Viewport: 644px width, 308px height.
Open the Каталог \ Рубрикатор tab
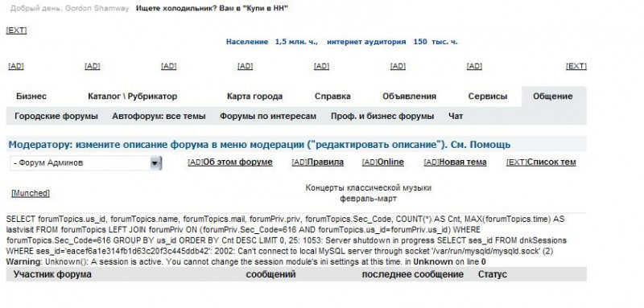pos(132,97)
